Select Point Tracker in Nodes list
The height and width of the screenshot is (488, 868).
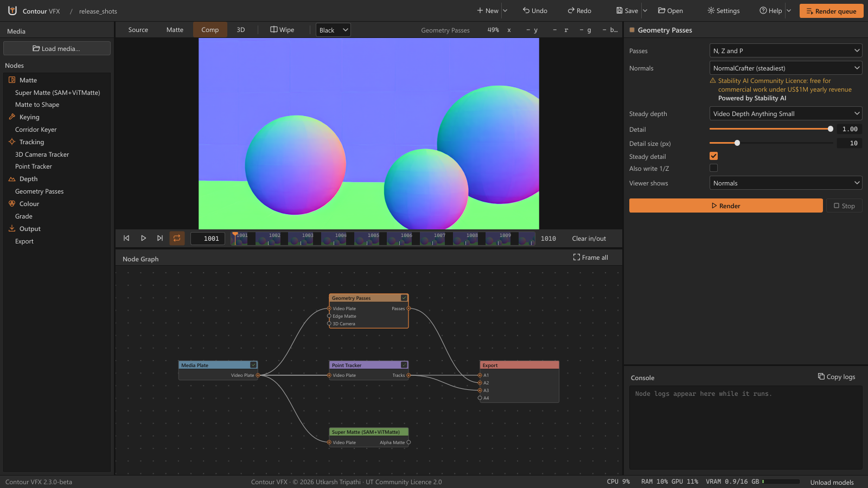34,166
